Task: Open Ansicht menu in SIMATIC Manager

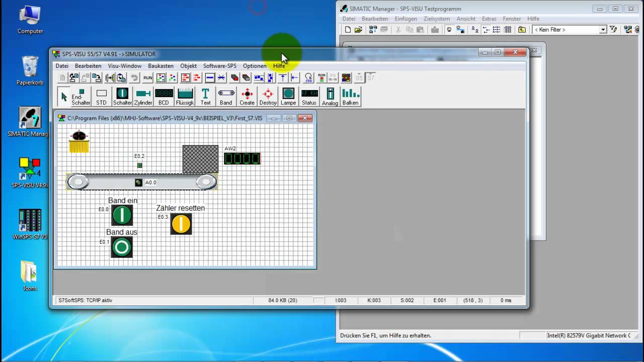Action: tap(466, 19)
